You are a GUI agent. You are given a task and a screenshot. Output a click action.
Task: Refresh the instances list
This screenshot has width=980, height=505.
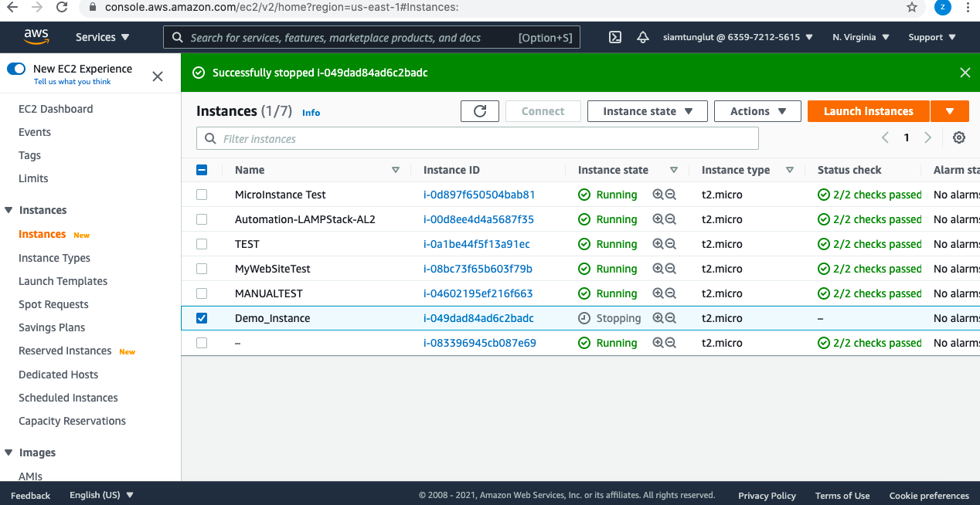tap(480, 111)
